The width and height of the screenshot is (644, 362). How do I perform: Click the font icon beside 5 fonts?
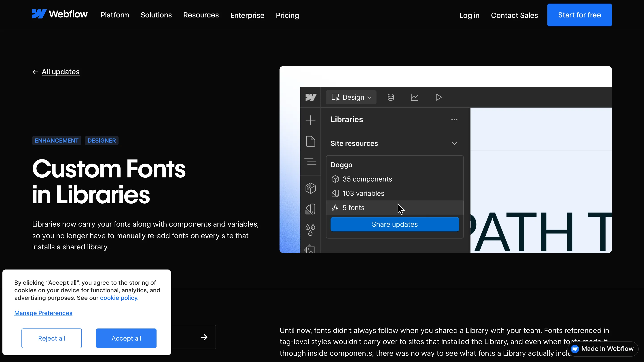coord(335,208)
